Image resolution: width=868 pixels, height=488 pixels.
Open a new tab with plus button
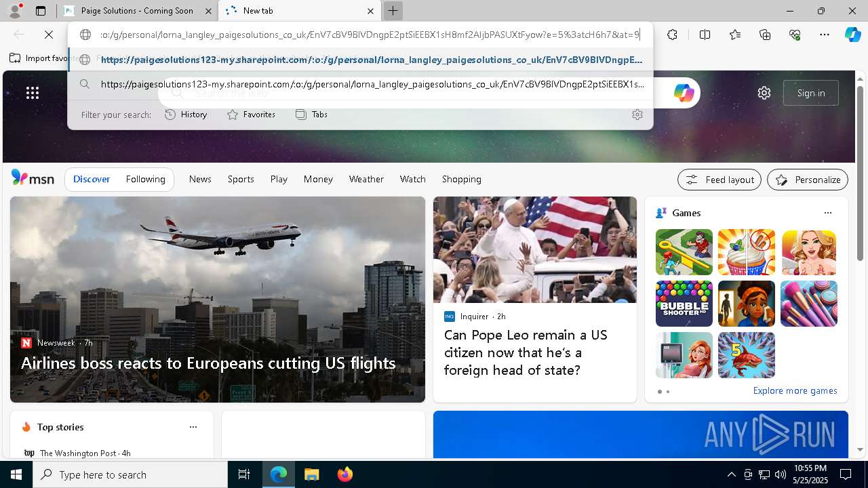coord(393,11)
